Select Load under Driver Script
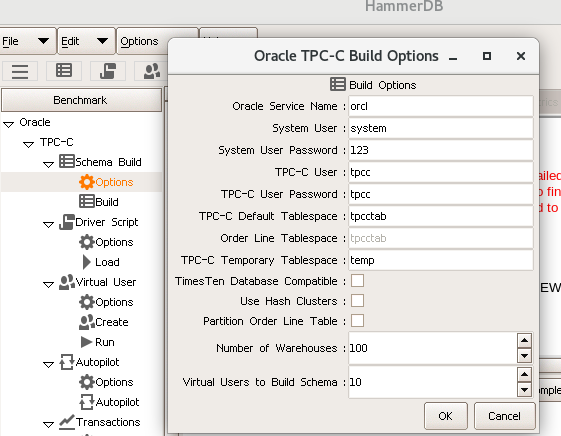561x436 pixels. 107,262
